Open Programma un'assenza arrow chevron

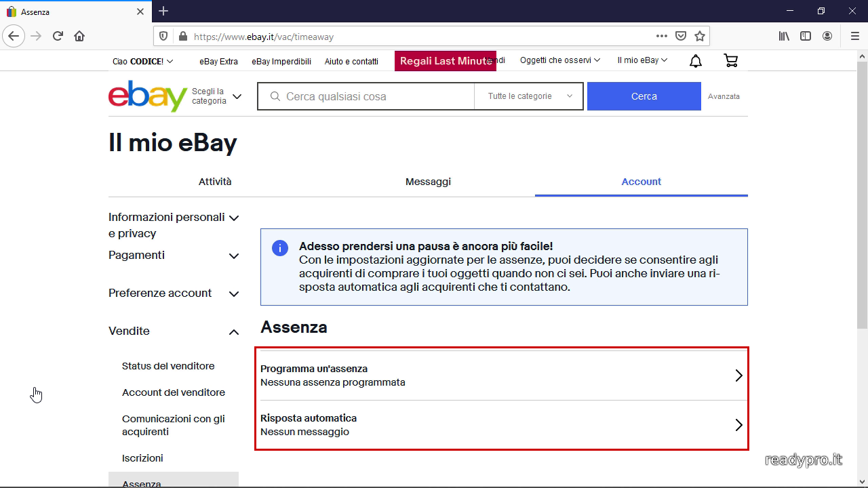coord(738,375)
